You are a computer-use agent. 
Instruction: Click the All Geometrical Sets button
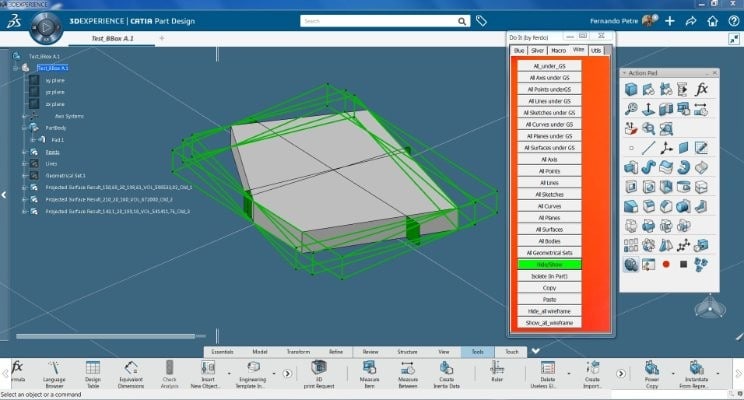[549, 253]
